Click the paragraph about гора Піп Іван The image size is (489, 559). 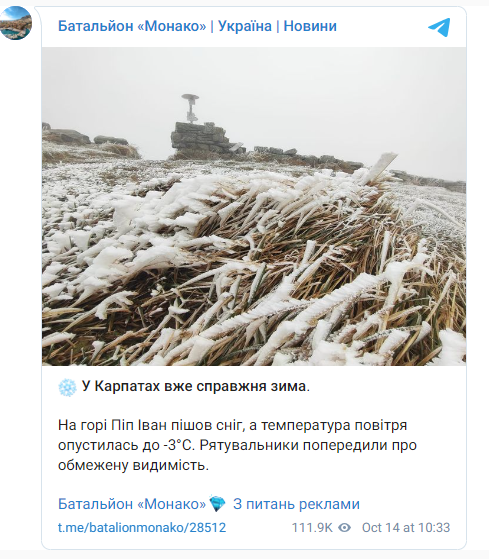click(x=237, y=445)
